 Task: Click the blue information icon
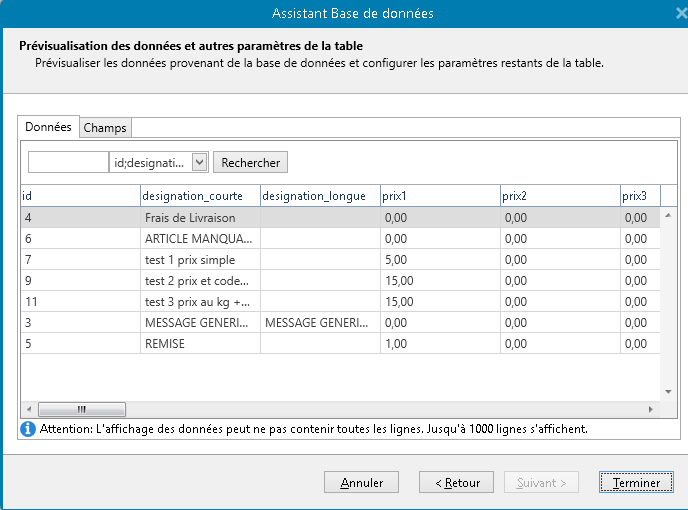click(28, 428)
